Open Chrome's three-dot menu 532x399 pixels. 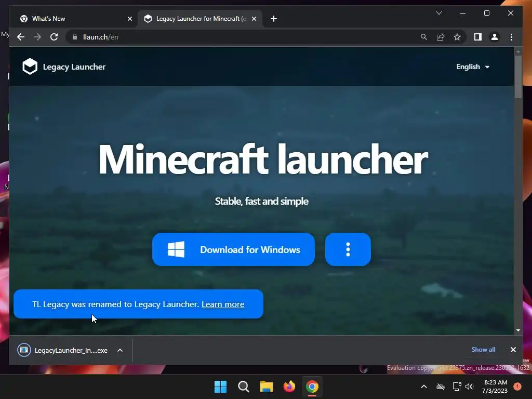click(x=511, y=37)
